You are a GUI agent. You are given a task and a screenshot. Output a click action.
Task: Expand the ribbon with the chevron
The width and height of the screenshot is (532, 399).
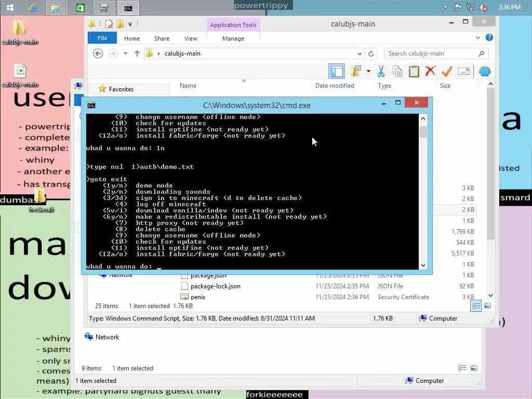coord(478,37)
